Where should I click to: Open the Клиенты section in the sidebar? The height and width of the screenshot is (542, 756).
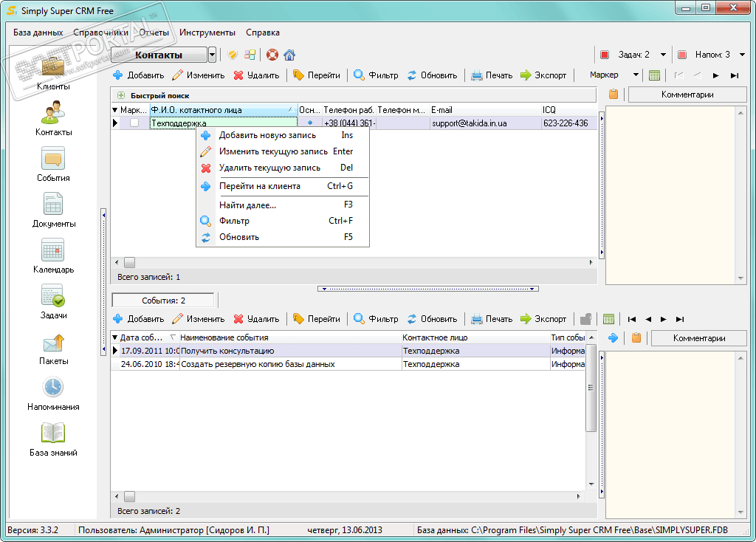[x=53, y=73]
